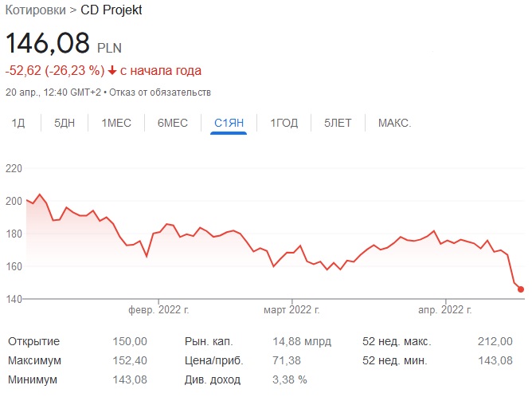Click the 146,08 current price
The width and height of the screenshot is (532, 397).
pyautogui.click(x=48, y=44)
